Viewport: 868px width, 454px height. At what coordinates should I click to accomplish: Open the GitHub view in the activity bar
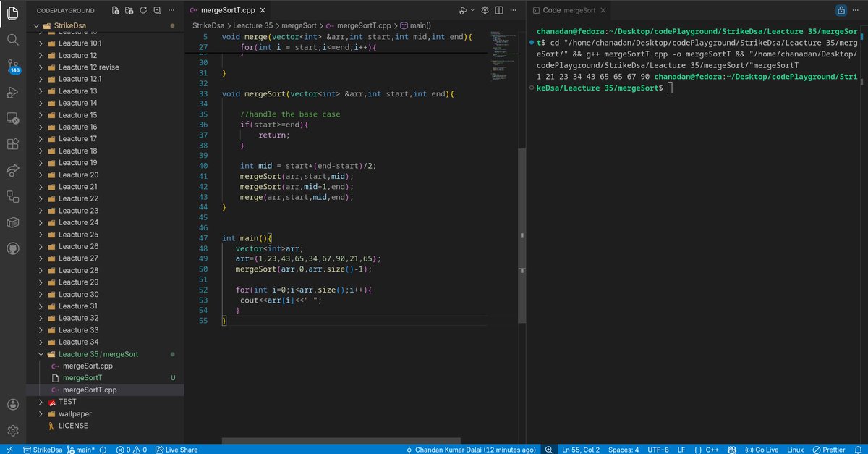[x=12, y=248]
